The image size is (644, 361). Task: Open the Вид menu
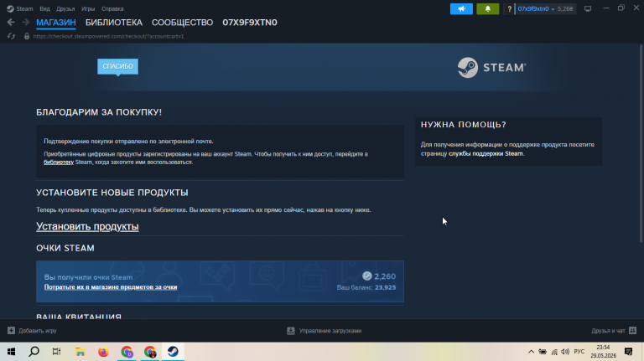pyautogui.click(x=44, y=8)
